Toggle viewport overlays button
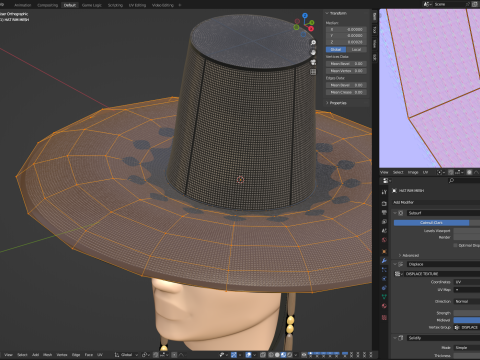Image resolution: width=480 pixels, height=360 pixels. pyautogui.click(x=248, y=355)
